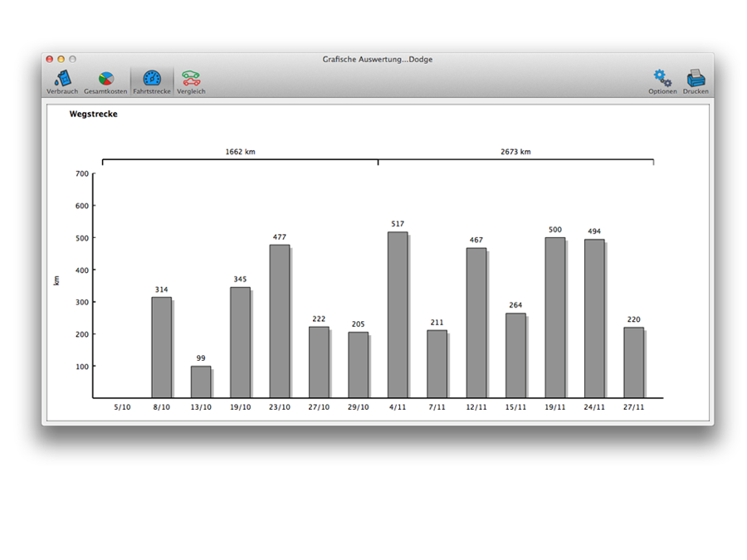The image size is (747, 560).
Task: Click the Wegstrecke chart title
Action: coord(93,114)
